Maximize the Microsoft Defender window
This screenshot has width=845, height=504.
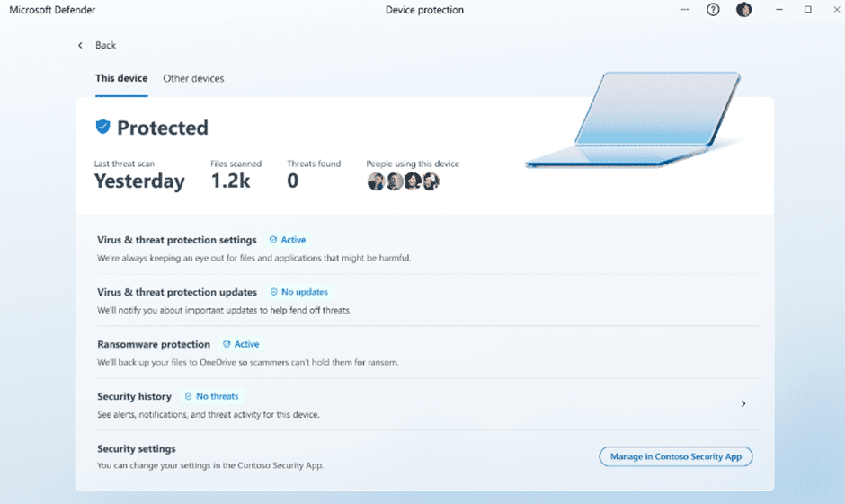807,10
